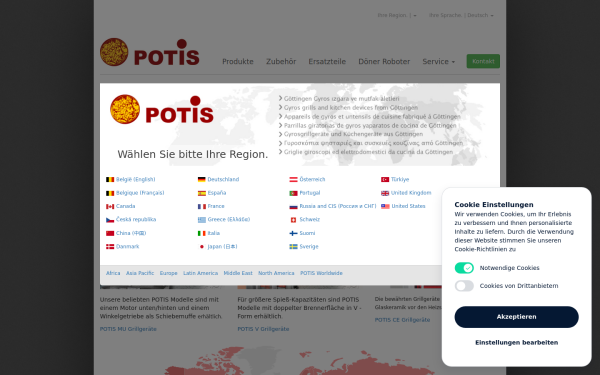Select the United Kingdom flag icon
Screen dimensions: 600x375
point(385,193)
